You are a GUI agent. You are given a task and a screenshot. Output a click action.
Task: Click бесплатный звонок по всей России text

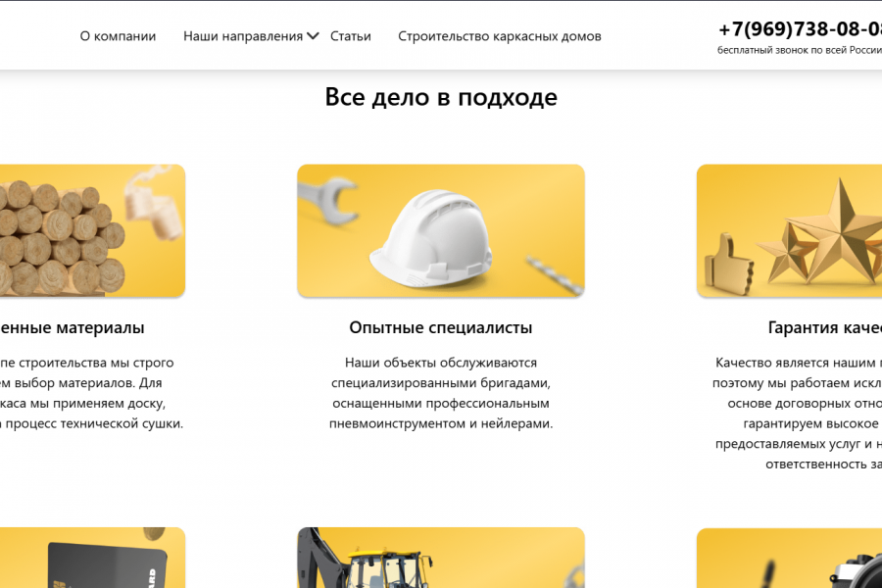tap(800, 50)
